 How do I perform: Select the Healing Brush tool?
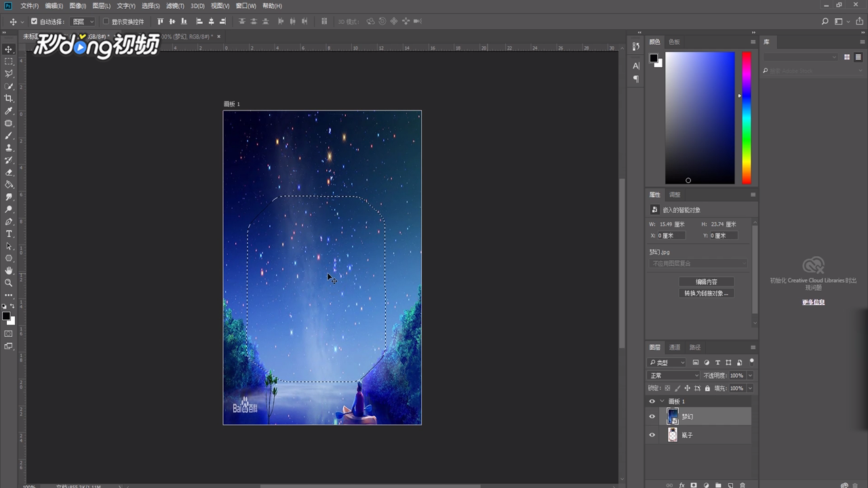coord(9,123)
